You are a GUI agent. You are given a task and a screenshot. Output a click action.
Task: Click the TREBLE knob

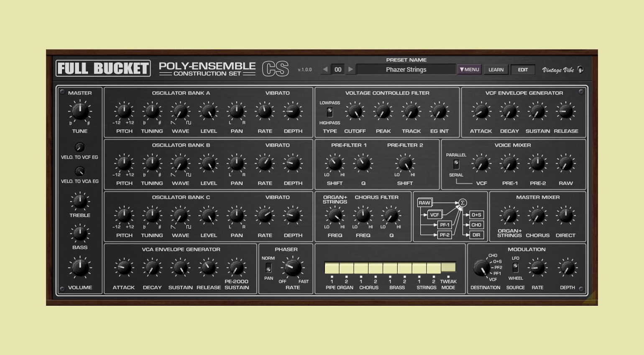pos(79,201)
